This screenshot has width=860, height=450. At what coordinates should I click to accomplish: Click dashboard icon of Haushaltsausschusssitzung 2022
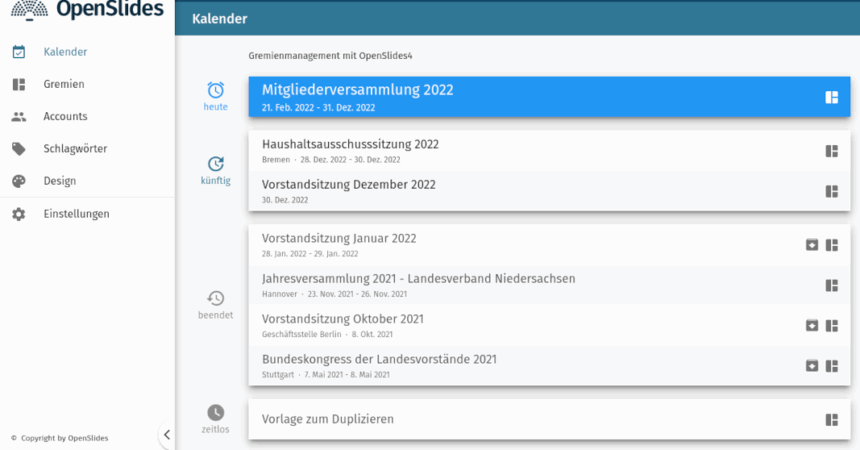coord(831,151)
